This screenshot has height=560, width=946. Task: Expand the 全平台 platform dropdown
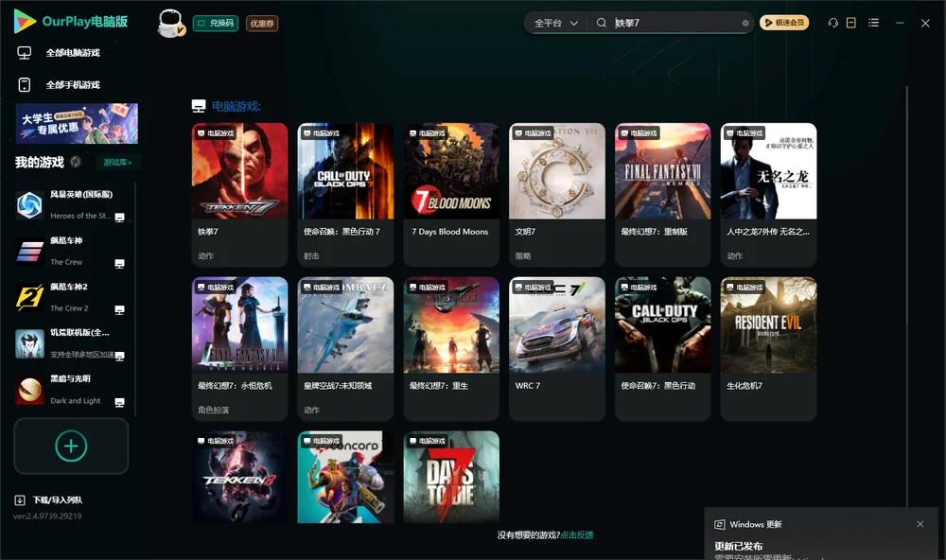(555, 23)
